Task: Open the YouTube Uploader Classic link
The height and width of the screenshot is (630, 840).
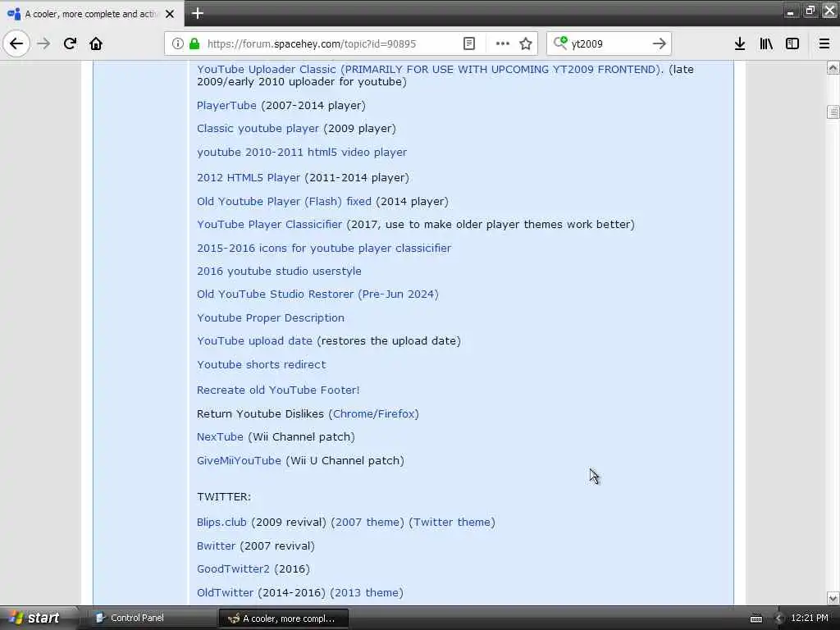Action: pos(430,69)
